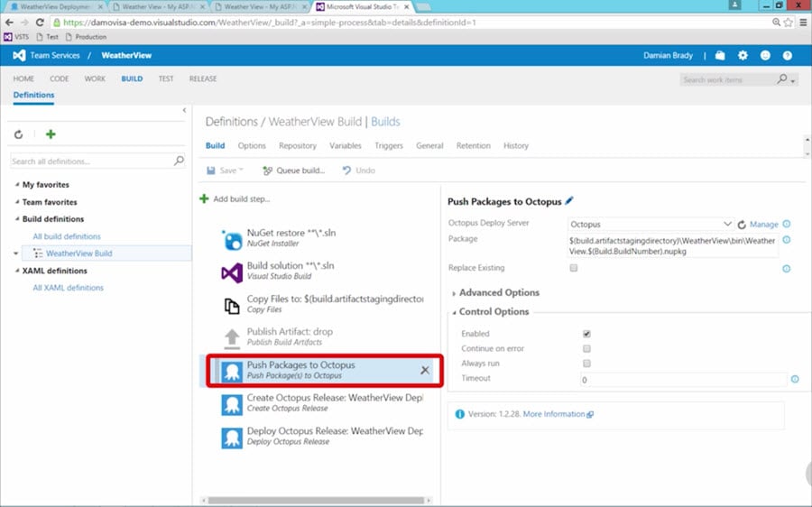Open the RELEASE hub menu
Image resolution: width=812 pixels, height=507 pixels.
[203, 78]
